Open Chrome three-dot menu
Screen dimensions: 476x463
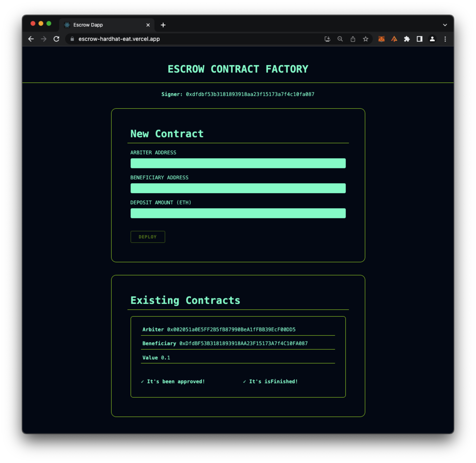click(445, 39)
